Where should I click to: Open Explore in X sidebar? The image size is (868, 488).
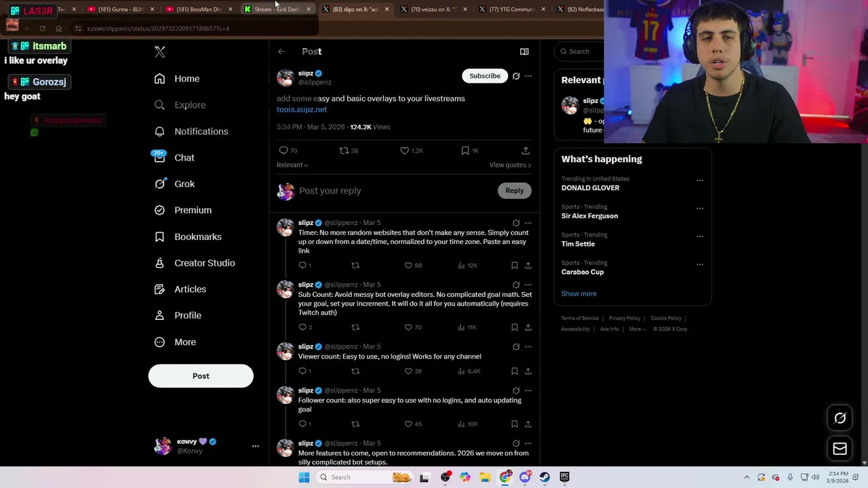pyautogui.click(x=180, y=105)
